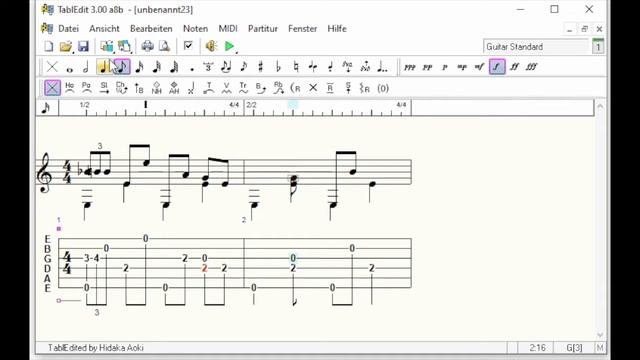The height and width of the screenshot is (360, 640).
Task: Open the Guitar Standard instrument dropdown
Action: point(536,47)
